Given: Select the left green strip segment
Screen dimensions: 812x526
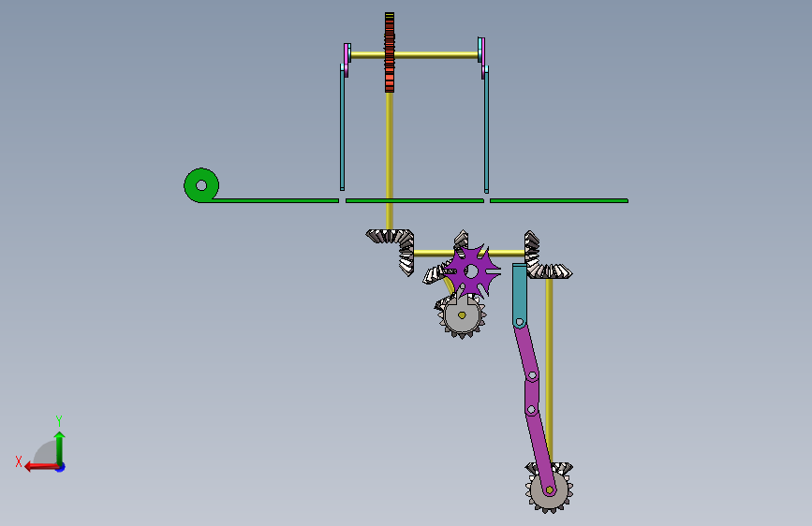Looking at the screenshot, I should pyautogui.click(x=274, y=201).
